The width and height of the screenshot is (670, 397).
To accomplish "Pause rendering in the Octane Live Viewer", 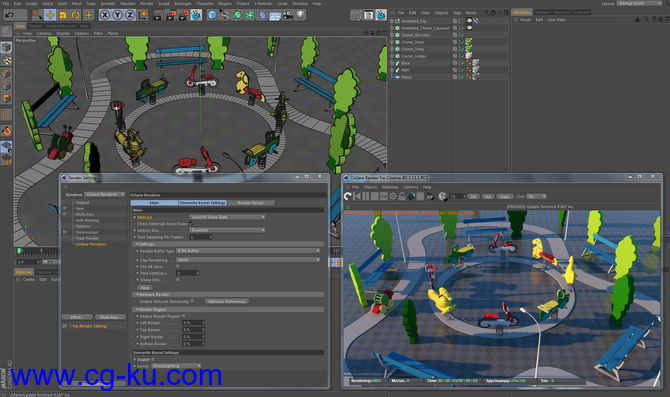I will pos(366,196).
